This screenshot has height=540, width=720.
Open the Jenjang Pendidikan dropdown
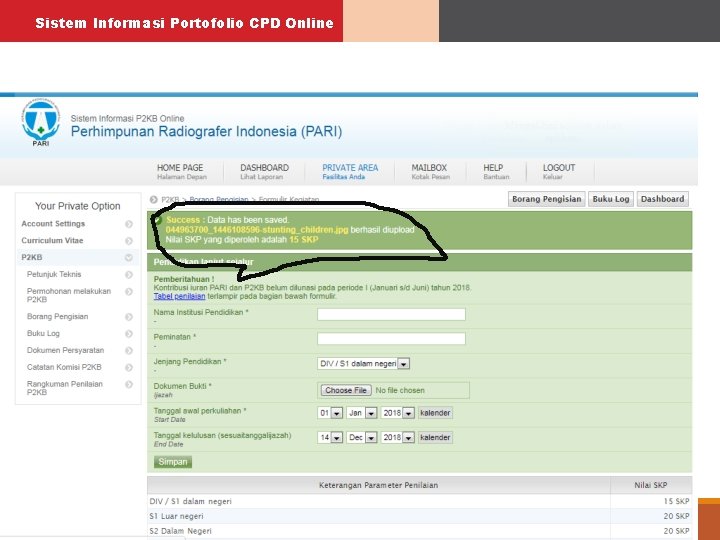[x=363, y=364]
